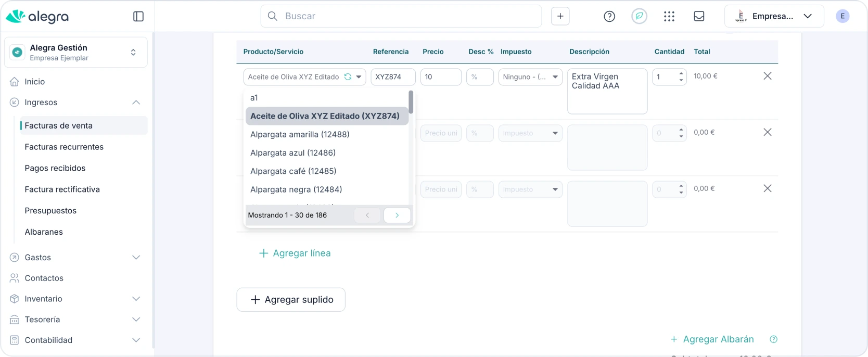Open the apps grid icon
This screenshot has height=357, width=868.
click(669, 17)
